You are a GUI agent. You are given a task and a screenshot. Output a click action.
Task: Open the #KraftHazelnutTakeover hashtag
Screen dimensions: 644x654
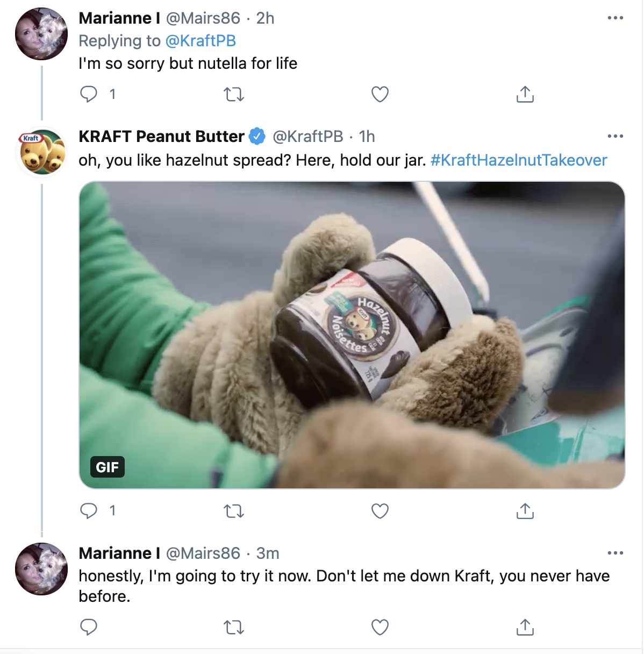(x=519, y=160)
